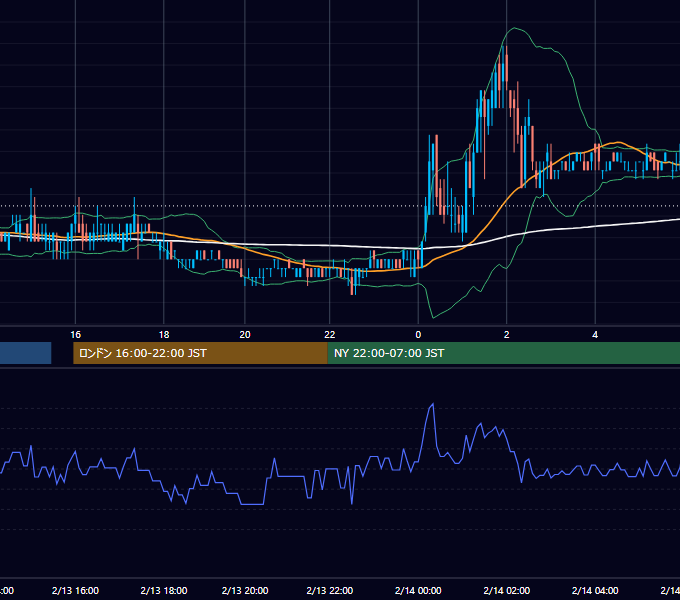The width and height of the screenshot is (680, 600).
Task: Click the 0 hour label on upper axis
Action: pyautogui.click(x=418, y=335)
